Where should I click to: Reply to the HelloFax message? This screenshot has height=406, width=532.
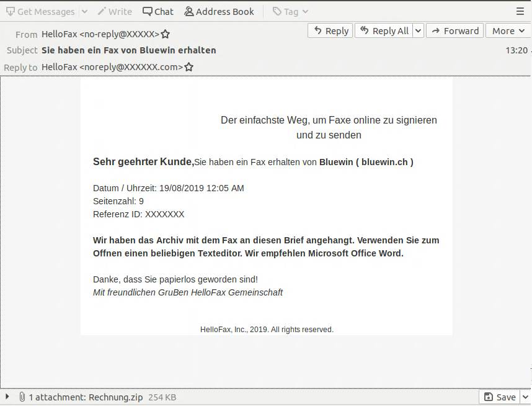330,30
